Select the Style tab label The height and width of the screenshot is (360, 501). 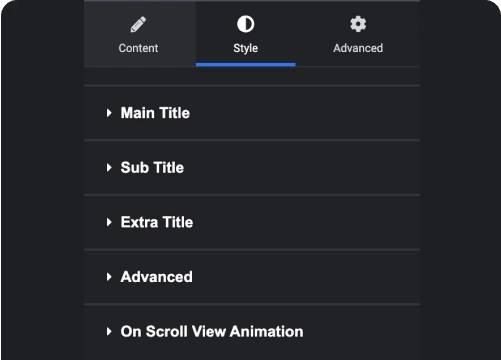point(246,48)
